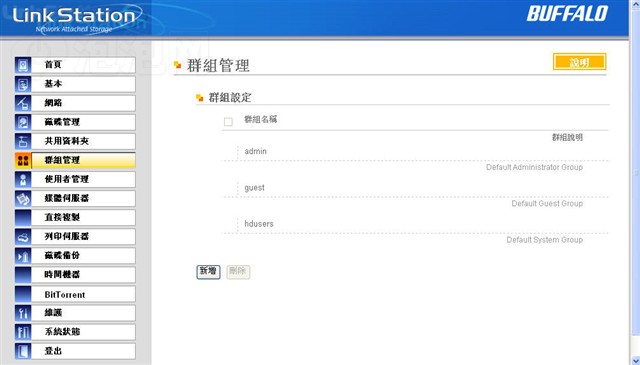Go to the BitTorrent menu entry
Screen dimensions: 640x365
75,294
